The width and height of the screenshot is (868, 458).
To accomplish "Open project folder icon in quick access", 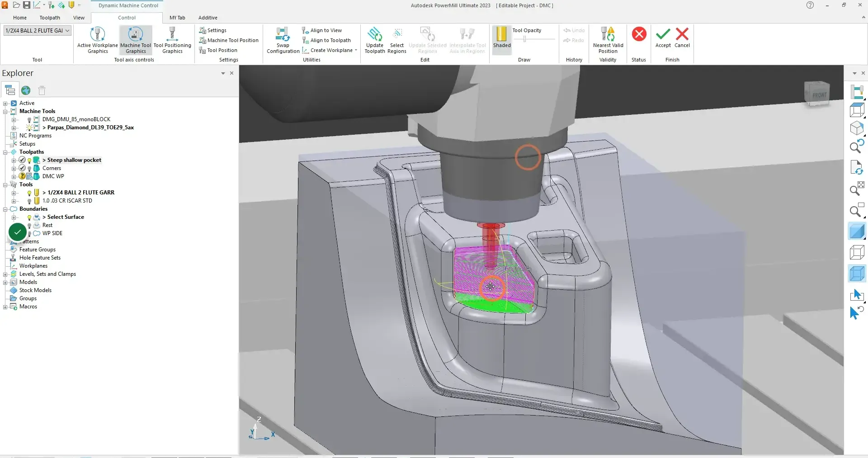I will click(16, 5).
